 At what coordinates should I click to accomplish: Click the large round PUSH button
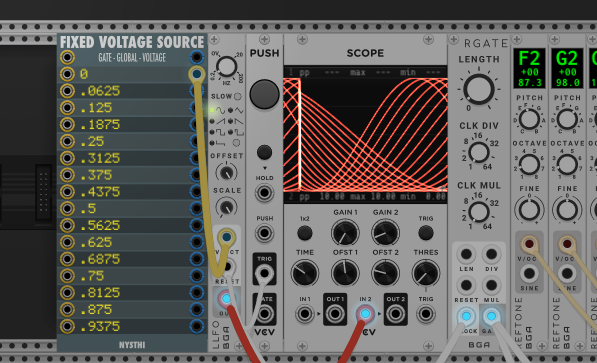pyautogui.click(x=264, y=94)
